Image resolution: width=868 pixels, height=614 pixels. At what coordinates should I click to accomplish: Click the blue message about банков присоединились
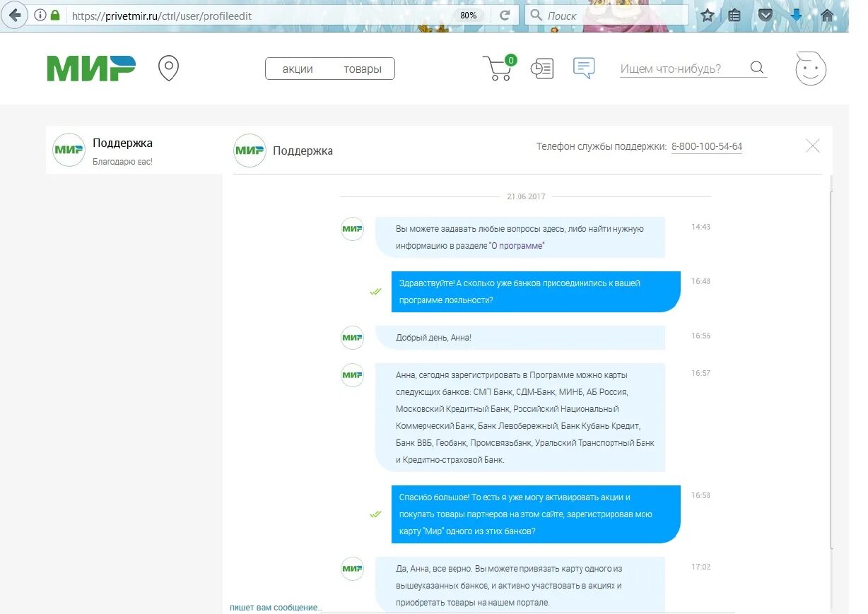click(536, 292)
